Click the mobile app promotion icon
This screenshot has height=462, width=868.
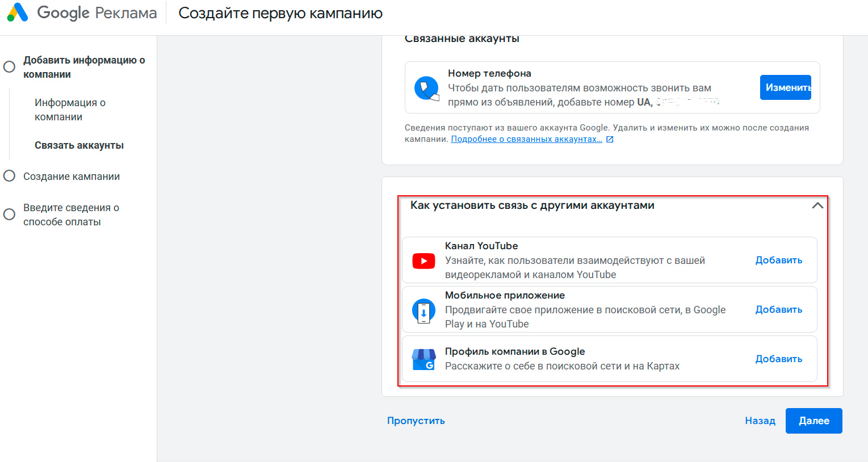423,309
